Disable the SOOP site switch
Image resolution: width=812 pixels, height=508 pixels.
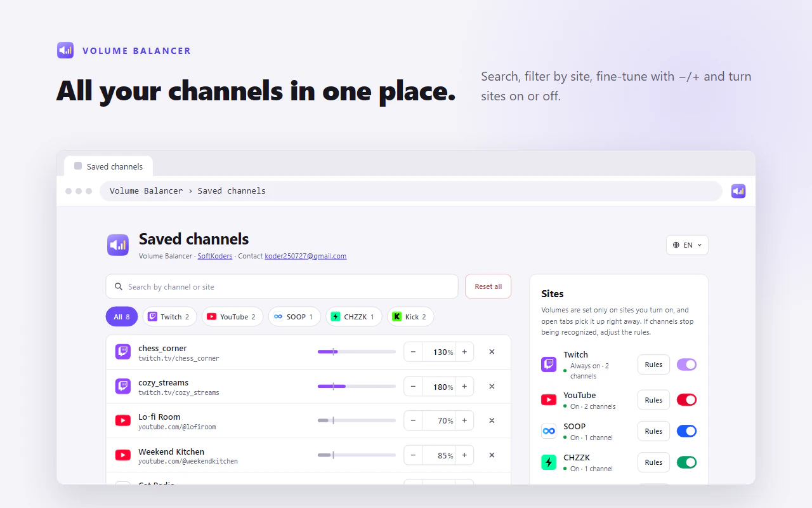pyautogui.click(x=686, y=431)
